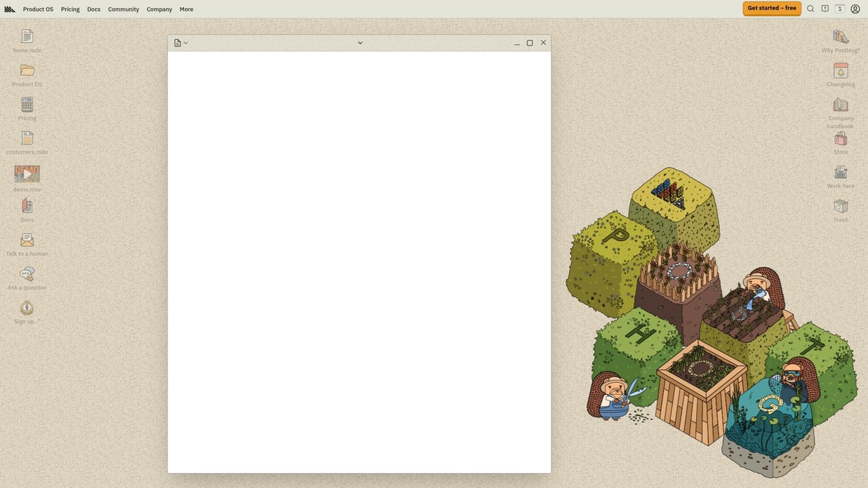Click the Ask a question chat icon
868x488 pixels.
coord(27,274)
